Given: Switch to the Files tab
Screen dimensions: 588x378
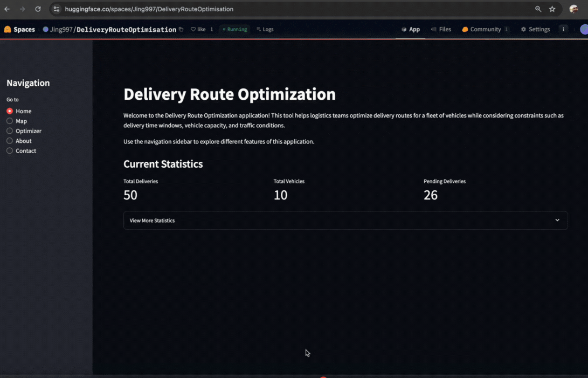Looking at the screenshot, I should tap(441, 29).
